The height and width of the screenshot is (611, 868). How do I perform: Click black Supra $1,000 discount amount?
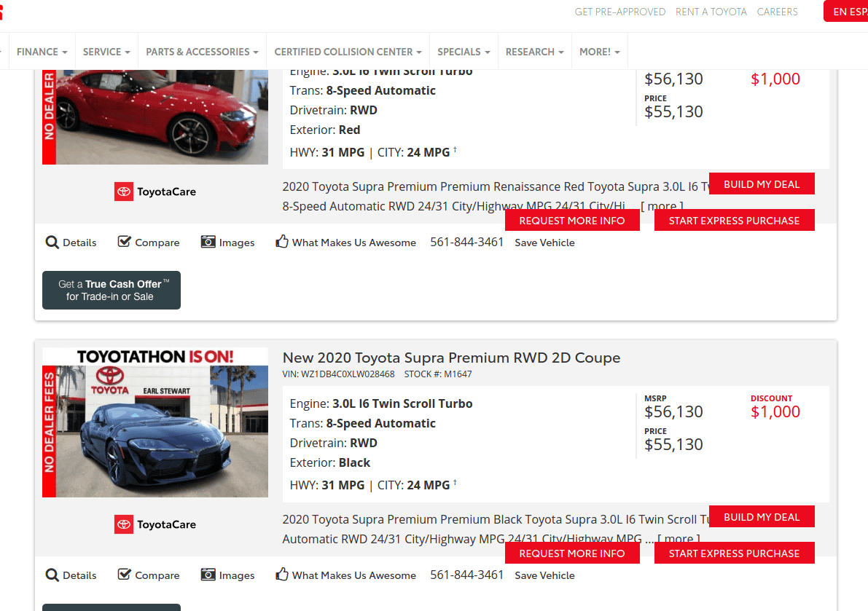point(775,412)
